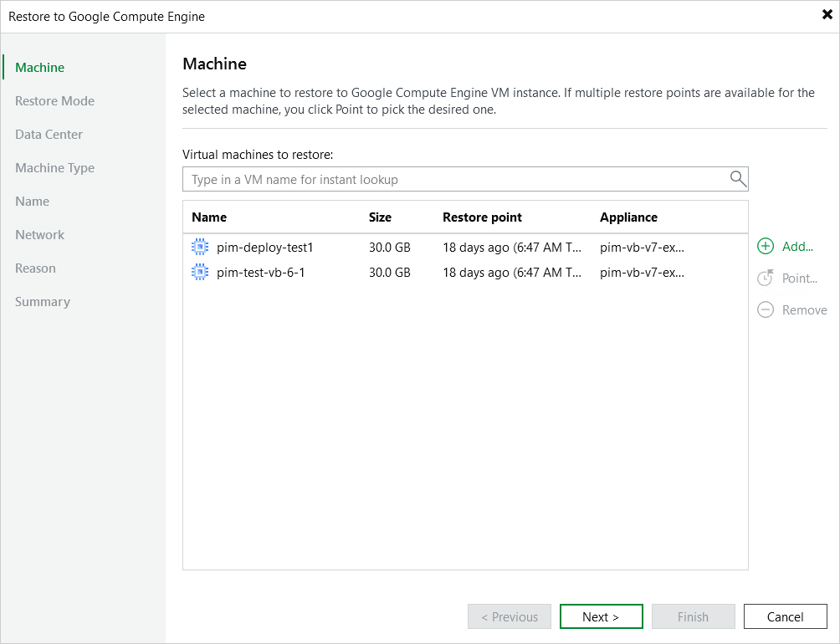Click the search magnifier icon in lookup field
This screenshot has width=840, height=644.
tap(738, 179)
